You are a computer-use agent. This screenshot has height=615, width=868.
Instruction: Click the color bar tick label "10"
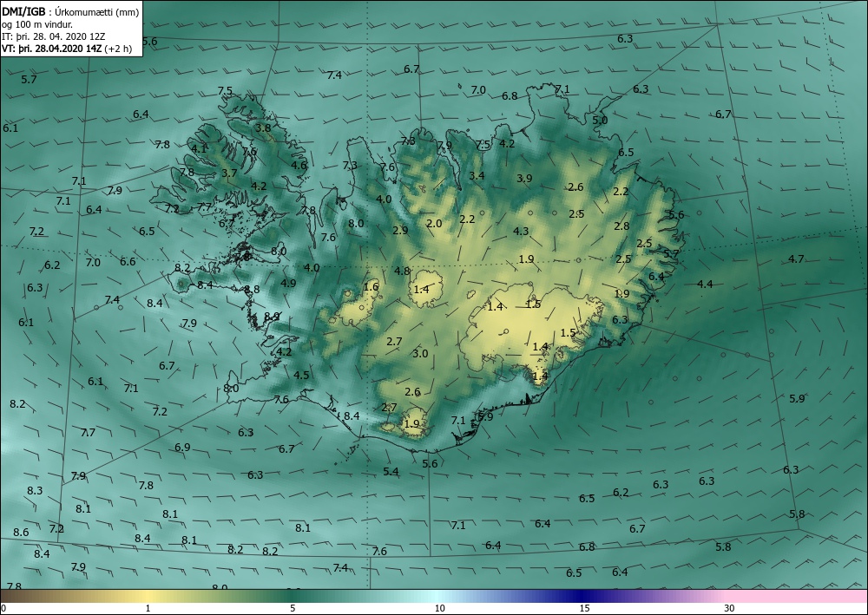tap(439, 609)
